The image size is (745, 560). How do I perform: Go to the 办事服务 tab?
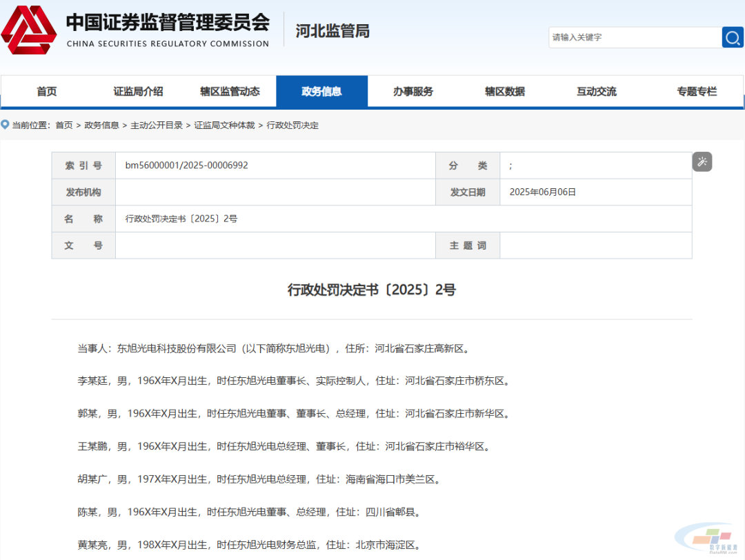point(413,92)
